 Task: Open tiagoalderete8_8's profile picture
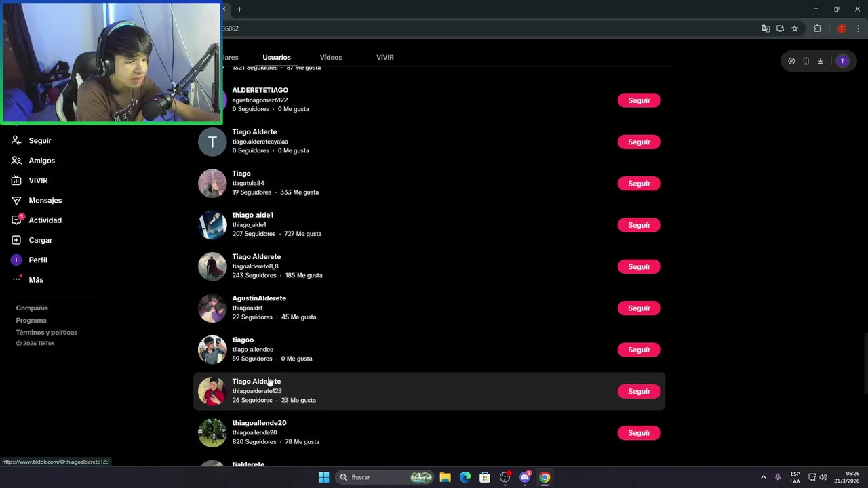coord(212,266)
